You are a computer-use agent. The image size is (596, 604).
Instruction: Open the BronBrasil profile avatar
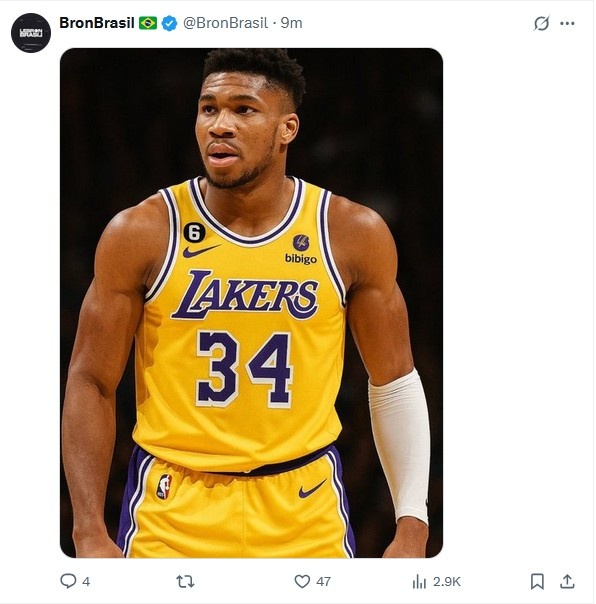click(31, 33)
